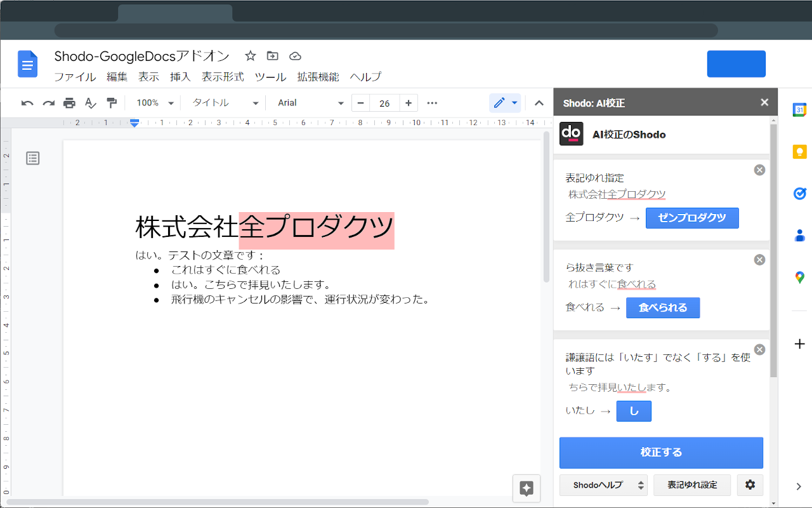Image resolution: width=812 pixels, height=508 pixels.
Task: Open the 編集 menu
Action: click(x=117, y=77)
